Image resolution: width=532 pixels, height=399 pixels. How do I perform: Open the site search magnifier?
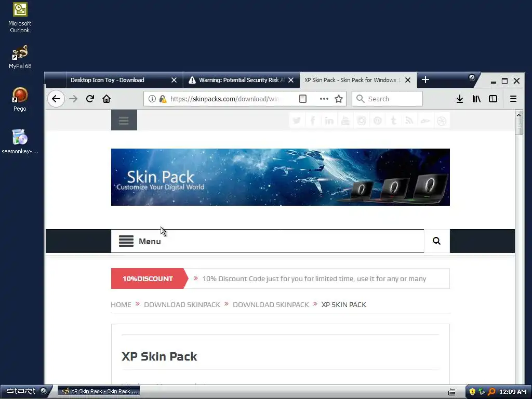click(x=436, y=241)
